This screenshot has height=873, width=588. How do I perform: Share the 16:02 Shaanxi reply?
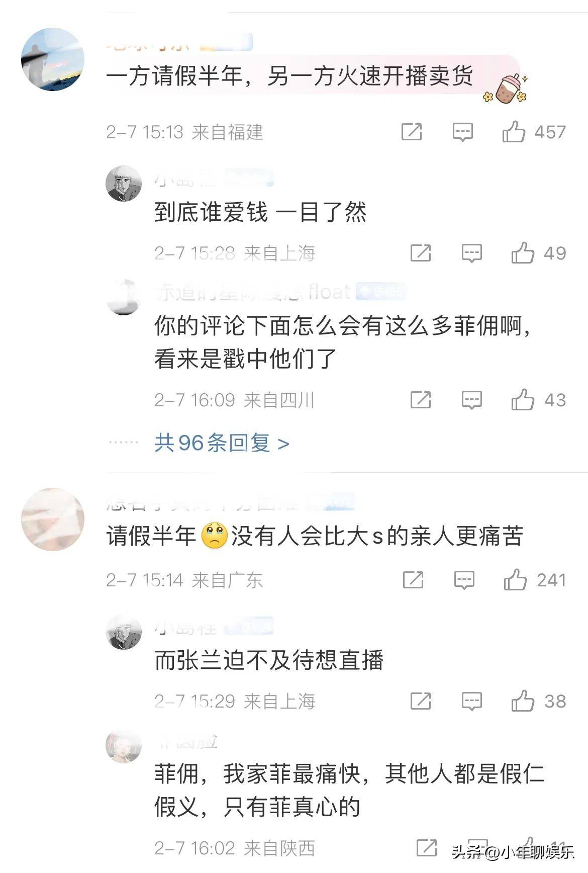[x=427, y=848]
